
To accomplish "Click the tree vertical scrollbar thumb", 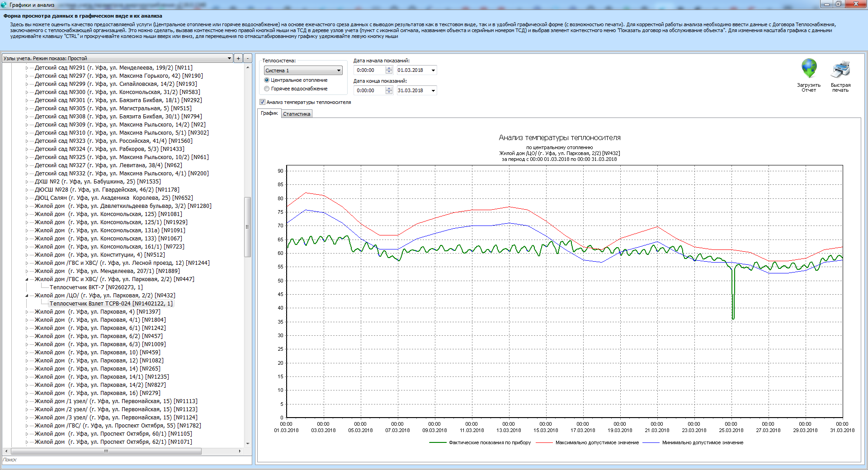I will click(x=248, y=227).
